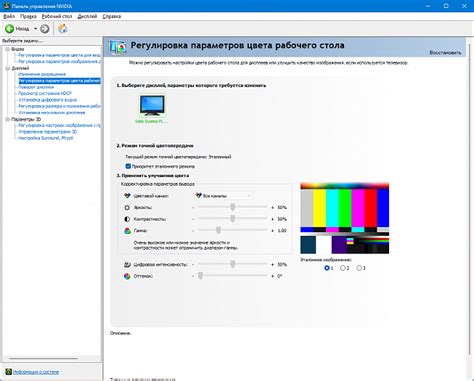The height and width of the screenshot is (381, 474).
Task: Click the green Back arrow icon
Action: pos(9,29)
